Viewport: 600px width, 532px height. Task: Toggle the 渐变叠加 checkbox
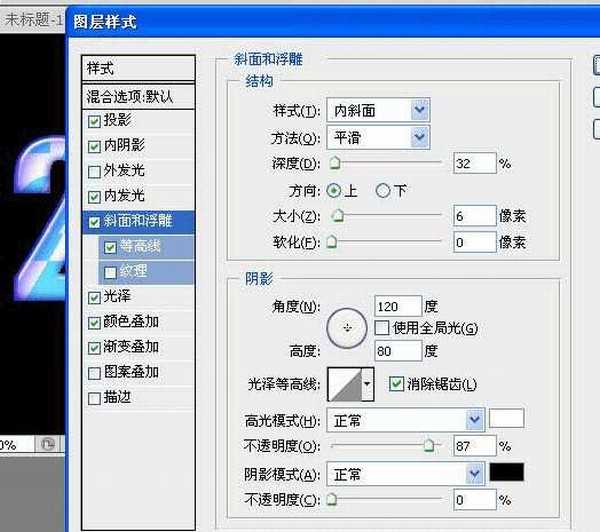click(x=94, y=348)
